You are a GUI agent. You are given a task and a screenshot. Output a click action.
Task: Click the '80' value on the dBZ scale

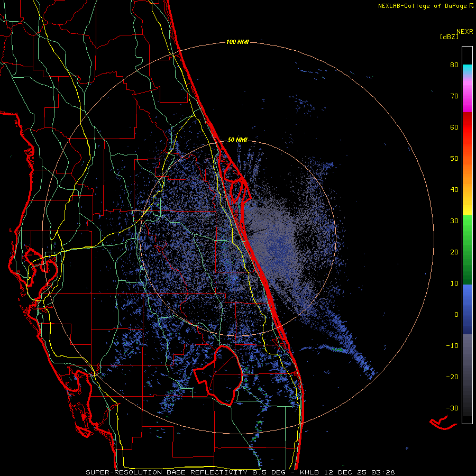pyautogui.click(x=454, y=65)
